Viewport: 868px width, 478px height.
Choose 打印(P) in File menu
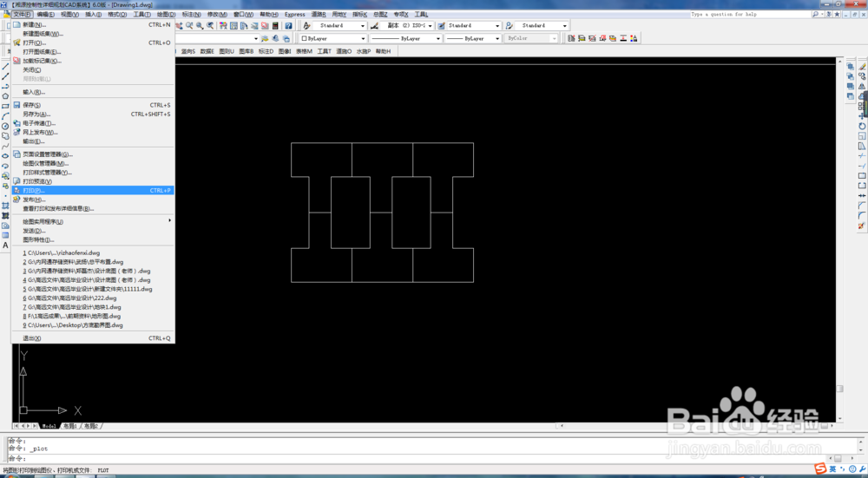pyautogui.click(x=93, y=190)
